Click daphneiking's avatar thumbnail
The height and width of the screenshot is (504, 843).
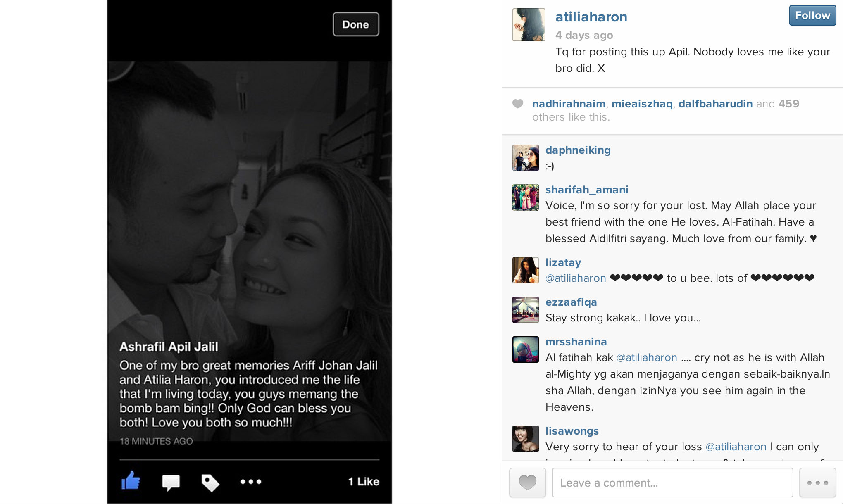525,158
